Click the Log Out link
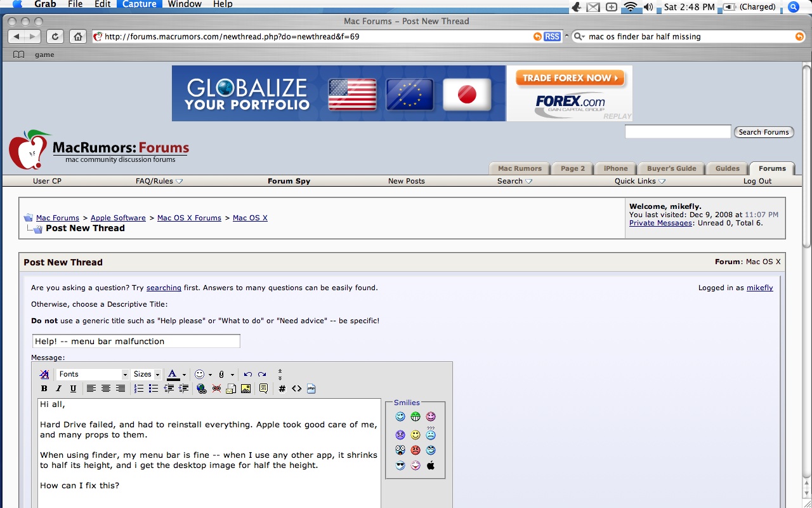This screenshot has height=508, width=812. pos(757,181)
